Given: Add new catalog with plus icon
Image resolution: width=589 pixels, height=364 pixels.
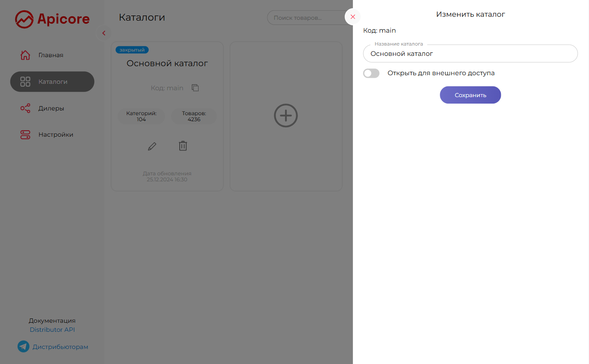Looking at the screenshot, I should (x=286, y=116).
